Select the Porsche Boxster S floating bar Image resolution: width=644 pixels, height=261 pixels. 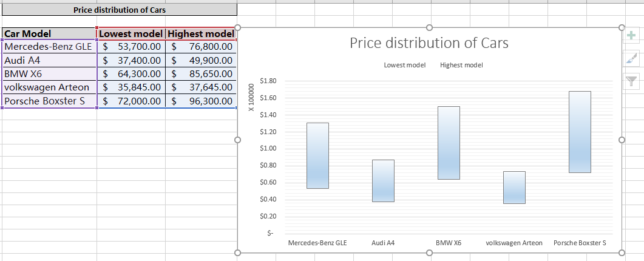pyautogui.click(x=580, y=132)
